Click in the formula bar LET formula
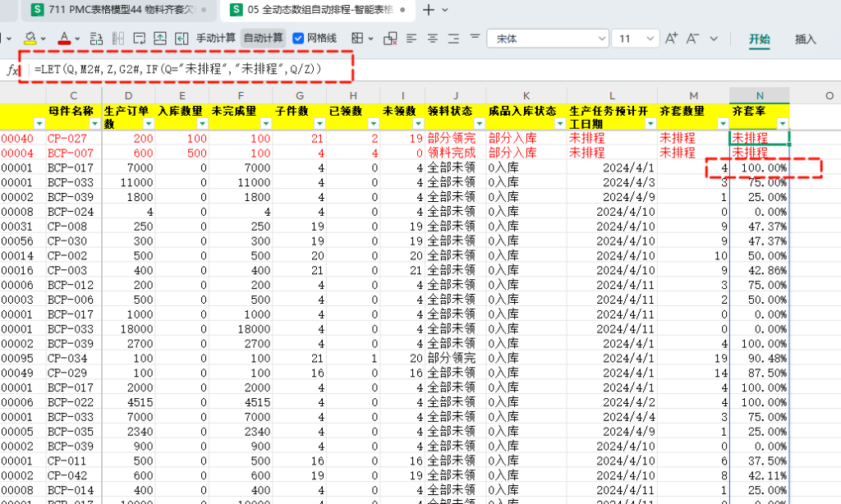 point(177,69)
